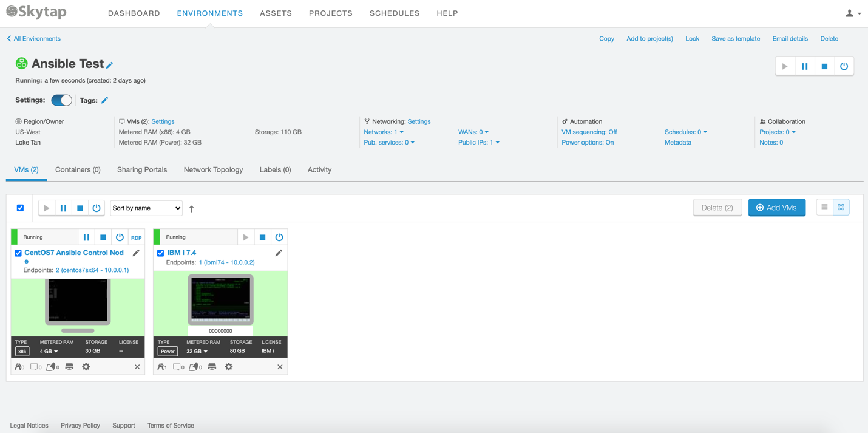
Task: Edit the Ansible Test environment name pencil
Action: pyautogui.click(x=110, y=65)
